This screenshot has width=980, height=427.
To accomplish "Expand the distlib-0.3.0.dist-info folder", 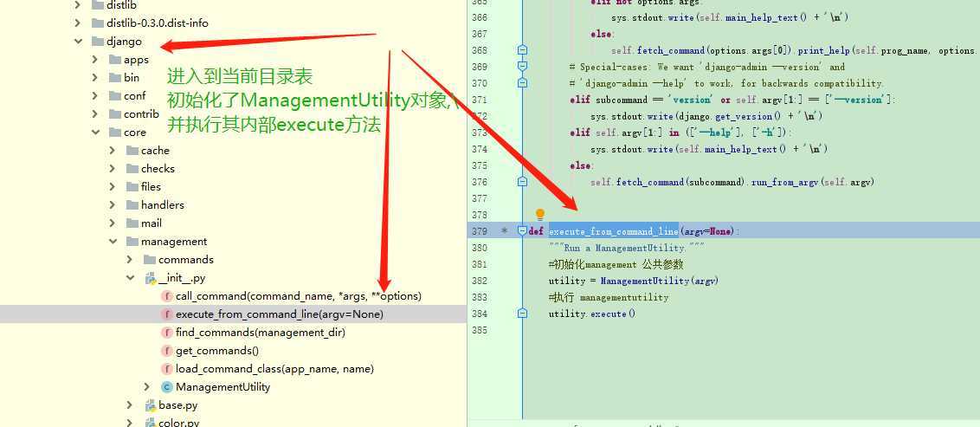I will pos(78,23).
